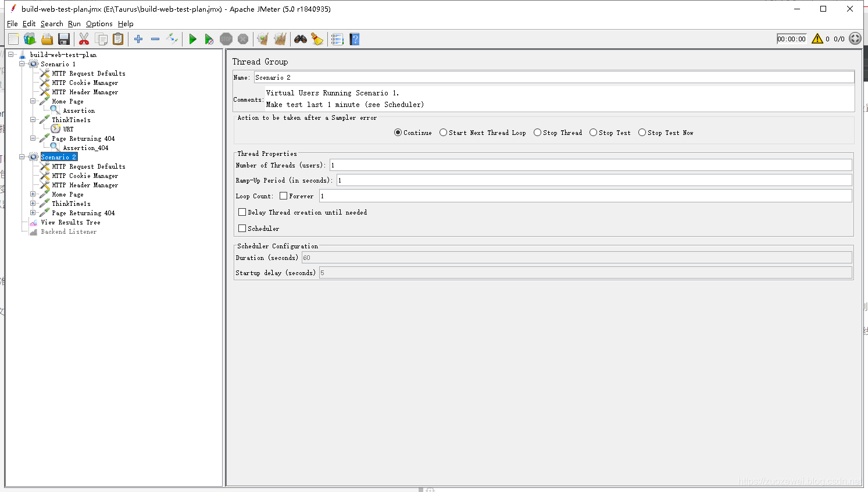Collapse the build-web-test-plan root node
The width and height of the screenshot is (868, 492).
pos(10,55)
